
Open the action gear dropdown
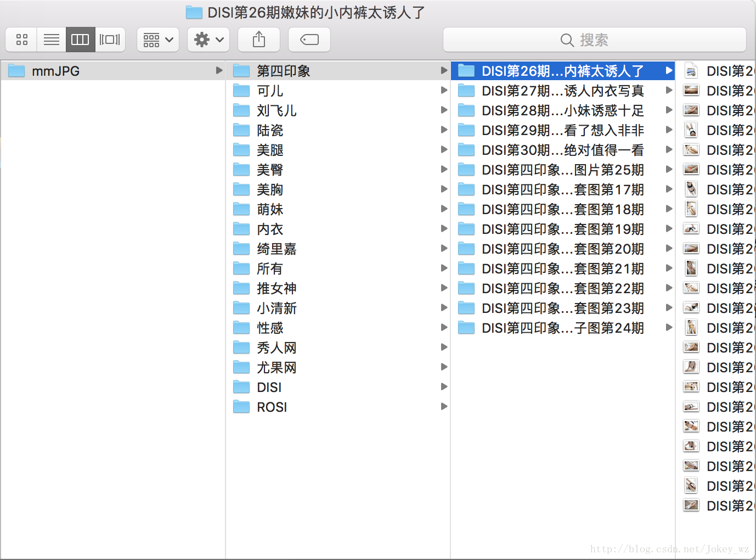coord(208,39)
